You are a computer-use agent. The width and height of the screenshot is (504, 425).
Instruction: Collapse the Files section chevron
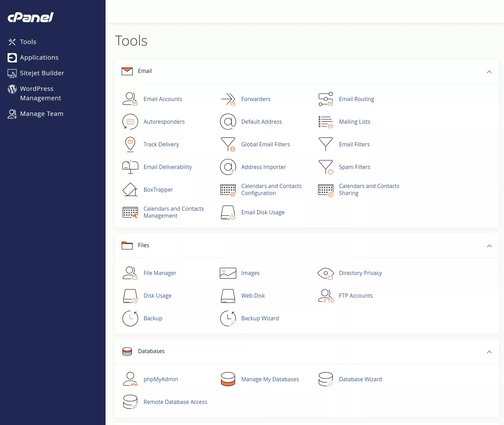click(x=489, y=246)
